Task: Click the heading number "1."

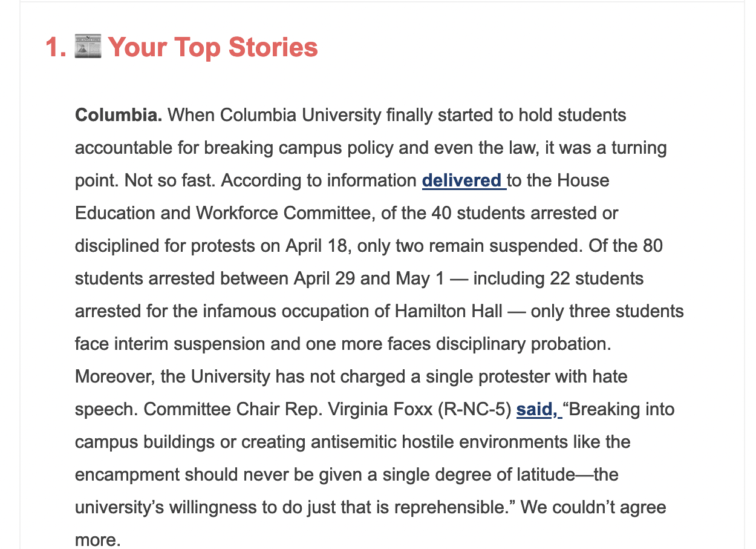Action: 56,47
